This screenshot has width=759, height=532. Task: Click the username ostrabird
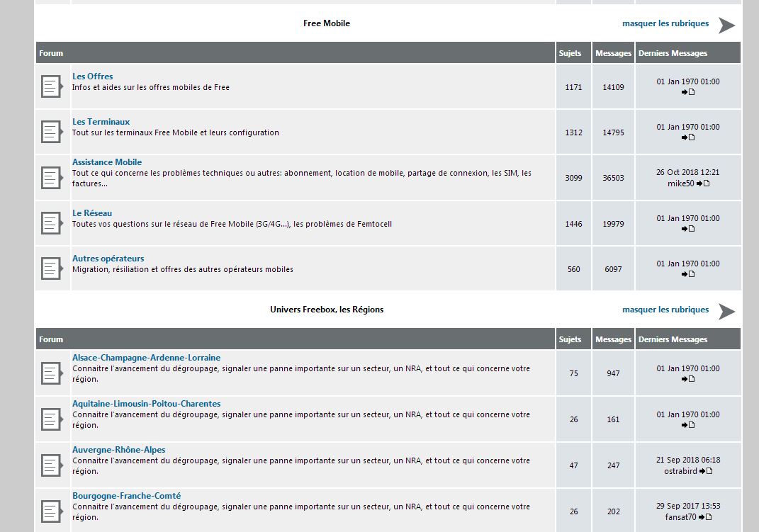point(680,471)
